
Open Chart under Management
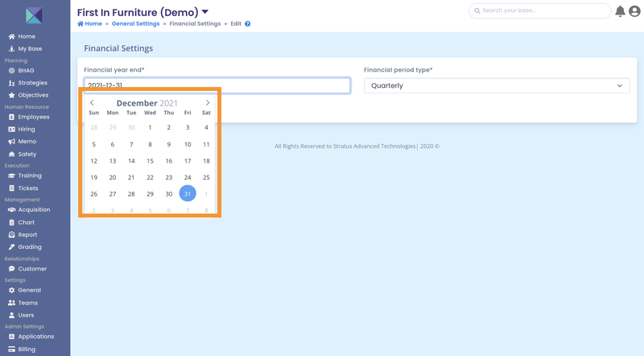pyautogui.click(x=26, y=222)
